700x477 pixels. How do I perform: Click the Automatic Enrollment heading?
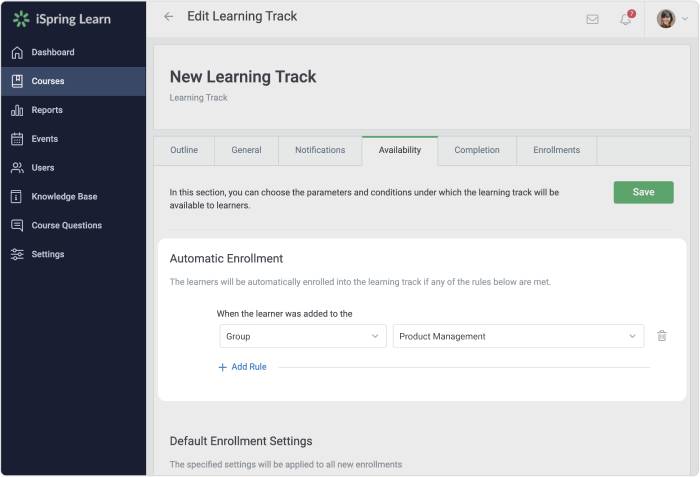226,259
